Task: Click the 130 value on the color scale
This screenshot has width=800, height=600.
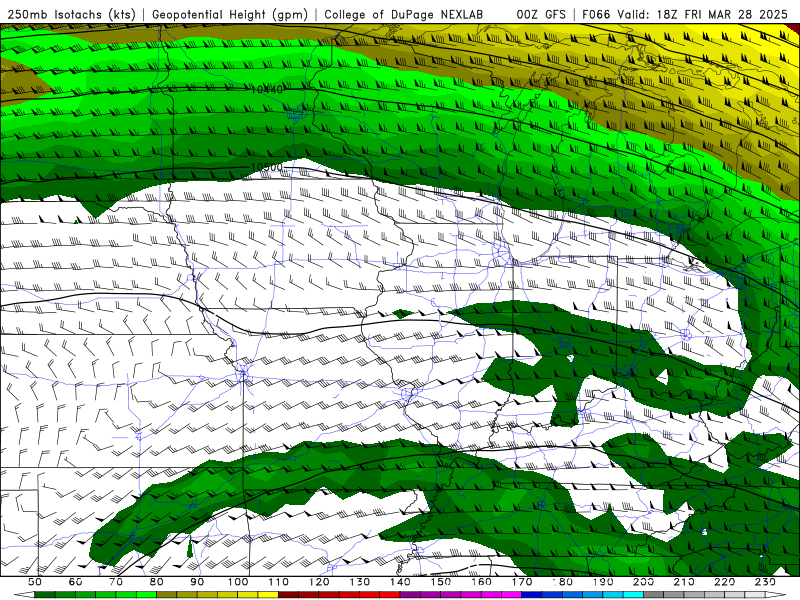Action: click(x=360, y=582)
